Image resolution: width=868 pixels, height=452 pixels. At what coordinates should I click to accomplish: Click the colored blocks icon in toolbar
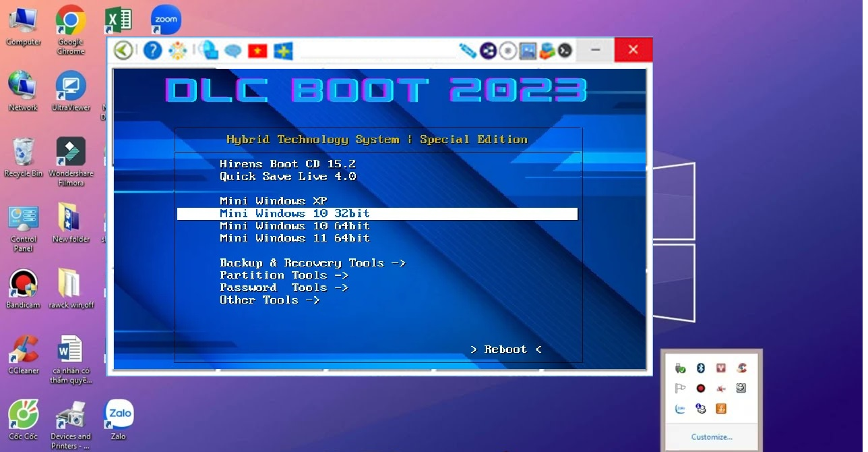[547, 51]
